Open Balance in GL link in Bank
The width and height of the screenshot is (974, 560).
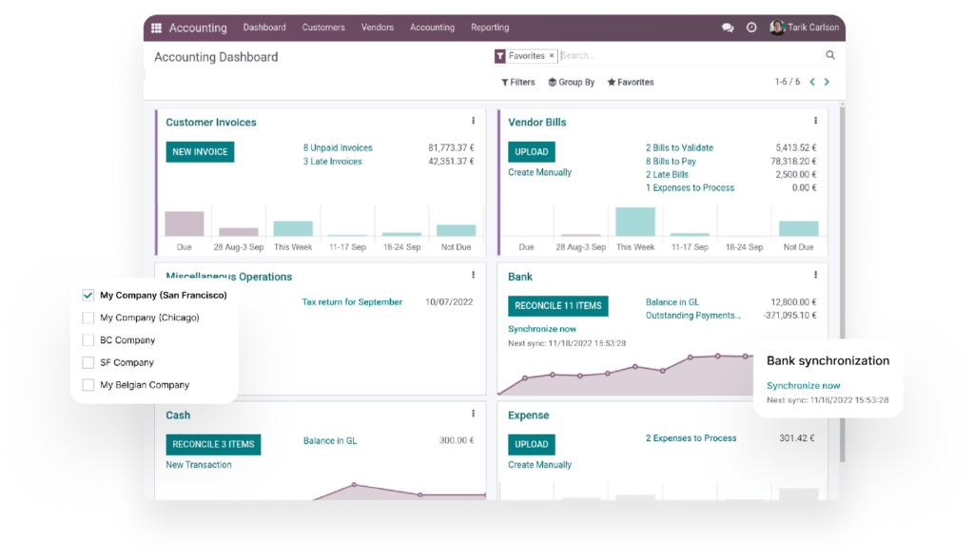[x=672, y=302]
